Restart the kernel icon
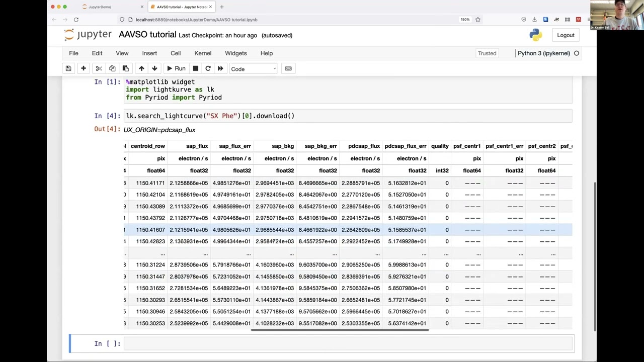 (208, 68)
